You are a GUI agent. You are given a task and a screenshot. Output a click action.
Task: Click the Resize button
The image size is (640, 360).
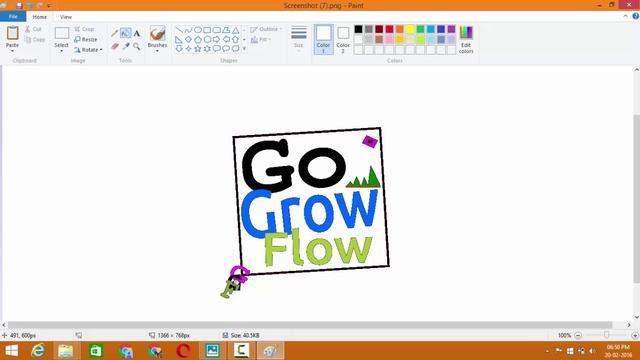tap(86, 40)
